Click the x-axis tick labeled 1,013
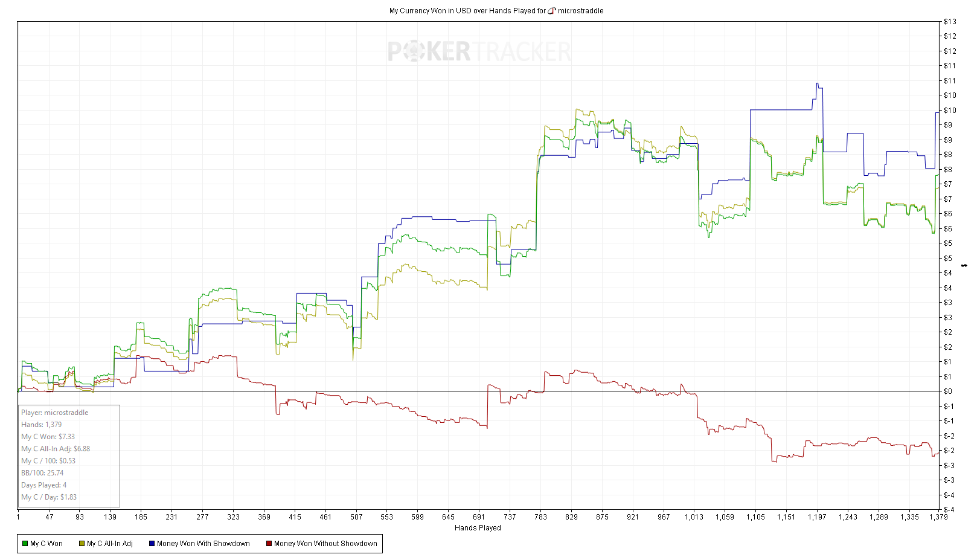Screen dimensions: 980x560 [x=694, y=517]
